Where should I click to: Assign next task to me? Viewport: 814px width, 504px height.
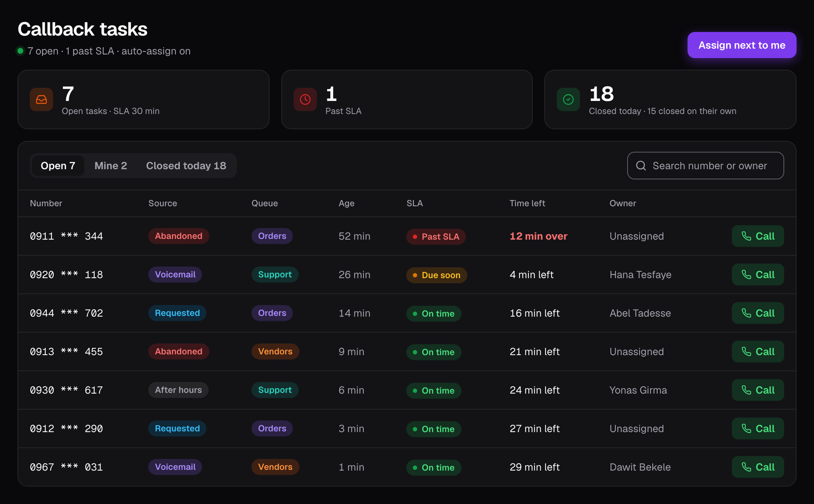742,45
